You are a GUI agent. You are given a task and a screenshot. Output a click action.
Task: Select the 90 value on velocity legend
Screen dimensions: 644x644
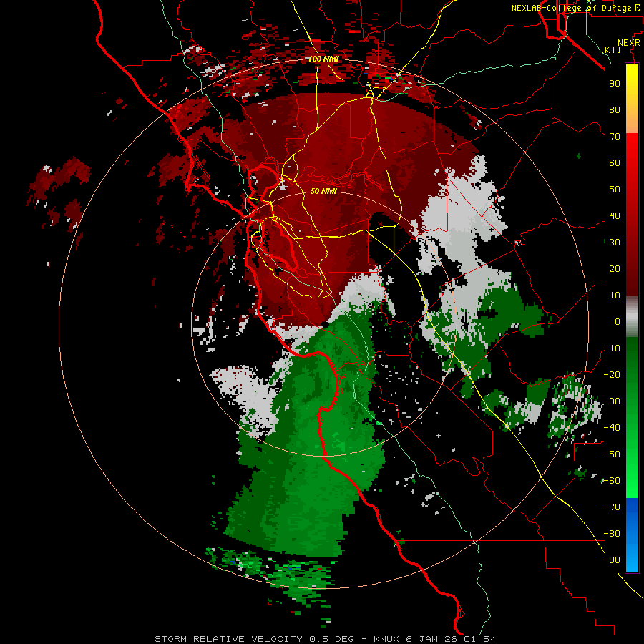click(x=615, y=84)
